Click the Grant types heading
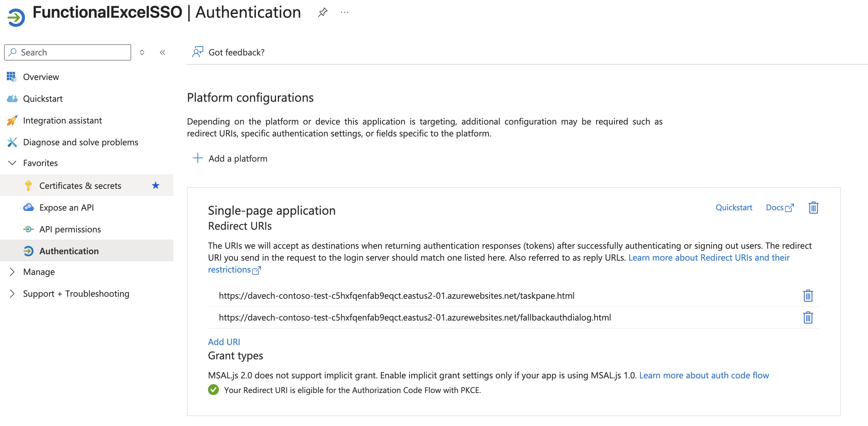 pyautogui.click(x=236, y=356)
